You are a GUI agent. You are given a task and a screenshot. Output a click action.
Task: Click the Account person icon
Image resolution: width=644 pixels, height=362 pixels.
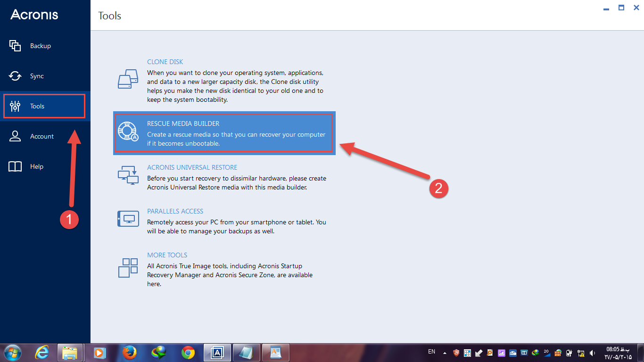click(15, 136)
